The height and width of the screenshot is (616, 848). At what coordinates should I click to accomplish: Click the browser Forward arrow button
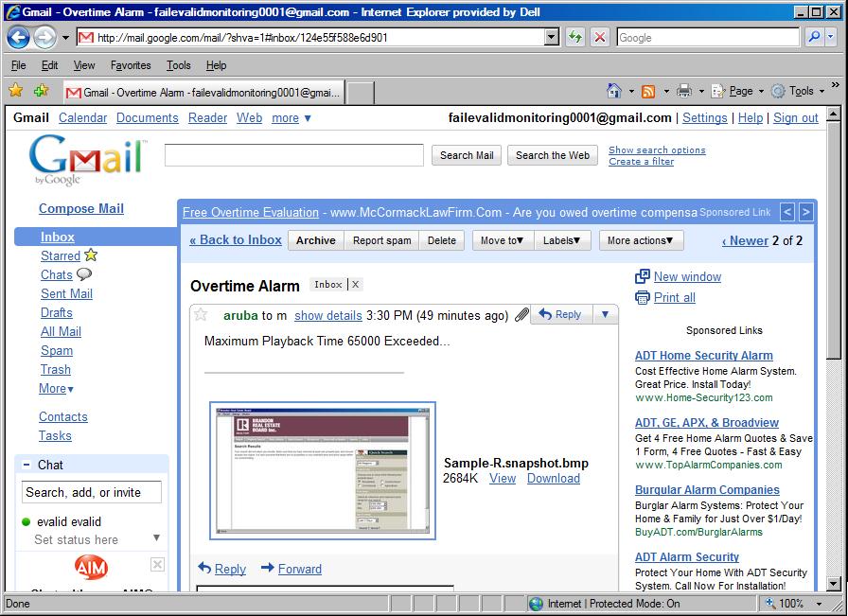44,37
